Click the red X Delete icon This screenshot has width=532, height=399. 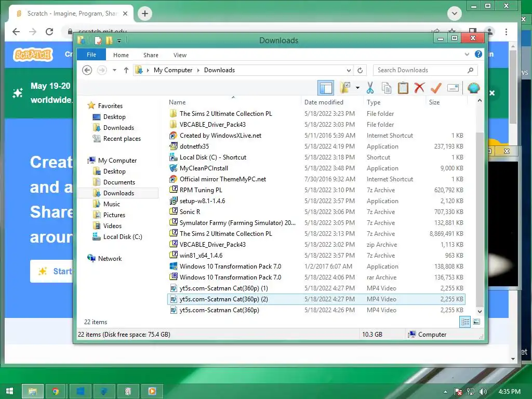point(419,88)
